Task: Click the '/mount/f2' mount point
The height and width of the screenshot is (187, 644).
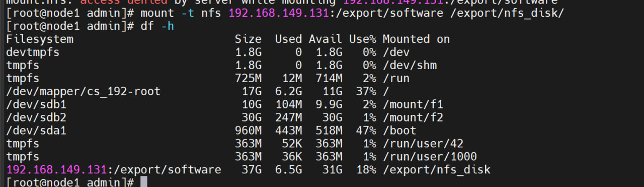Action: (x=413, y=117)
